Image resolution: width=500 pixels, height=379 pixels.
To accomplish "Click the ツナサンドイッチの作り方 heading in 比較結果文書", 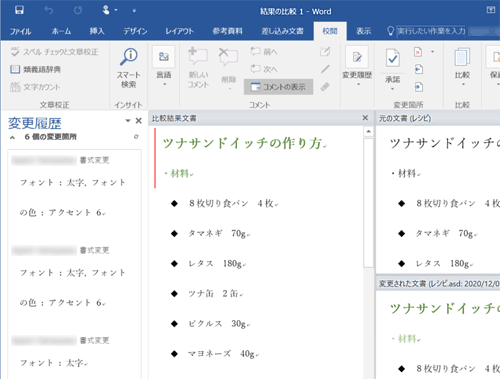I will click(x=242, y=143).
